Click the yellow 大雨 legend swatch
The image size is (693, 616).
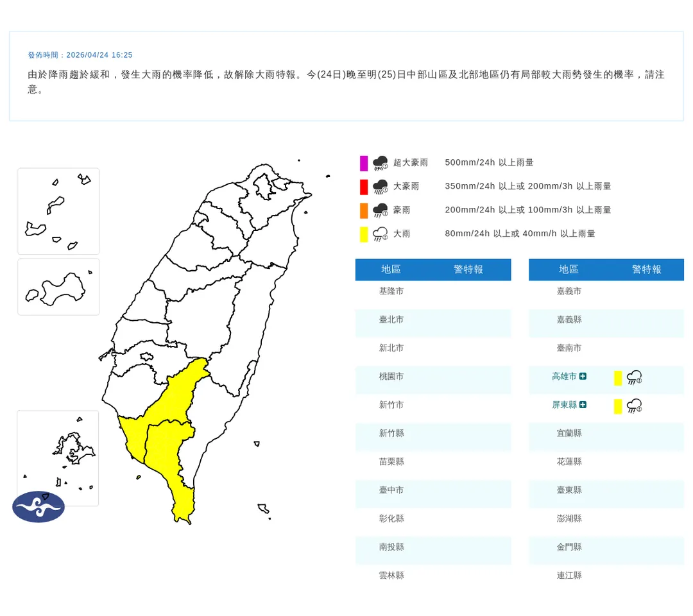[364, 234]
